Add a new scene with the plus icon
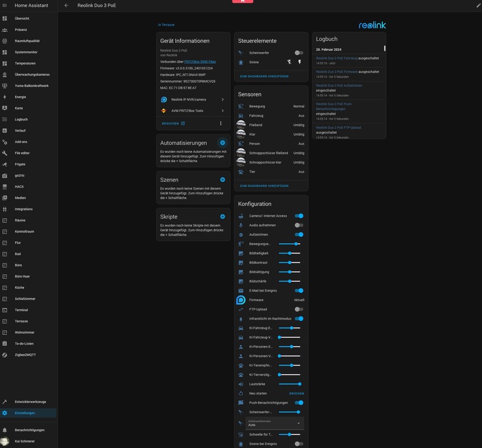 click(223, 180)
